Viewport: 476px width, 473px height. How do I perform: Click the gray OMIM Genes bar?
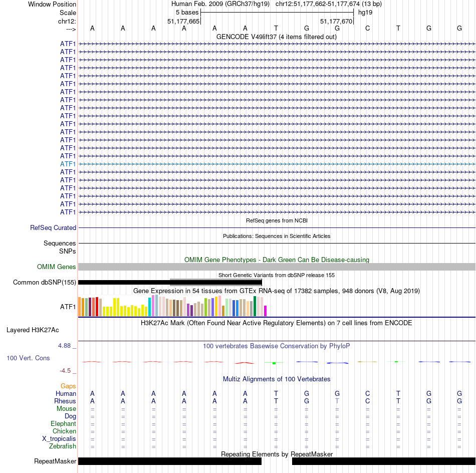(277, 267)
